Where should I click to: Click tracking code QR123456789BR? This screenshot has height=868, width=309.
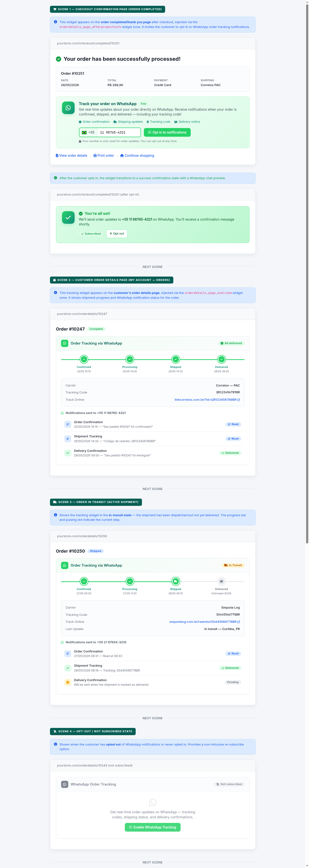pos(228,392)
